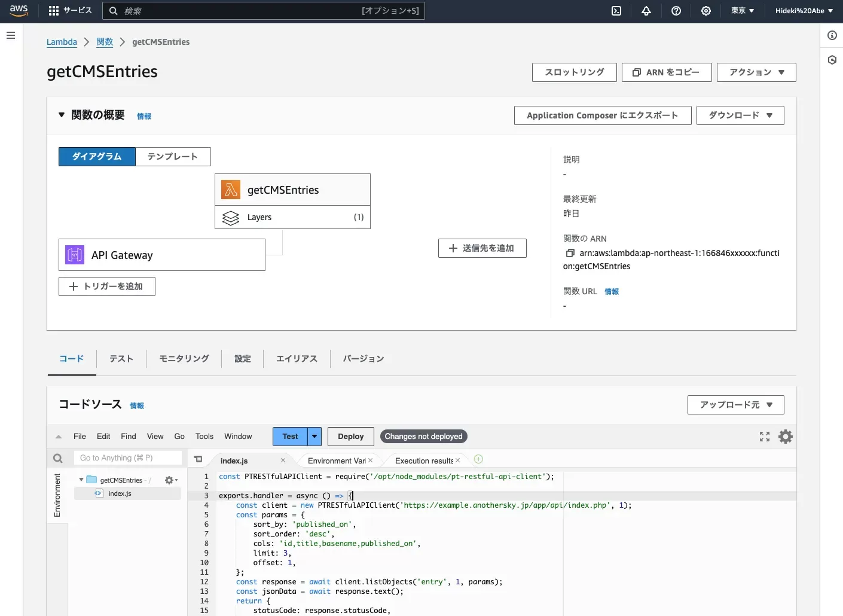This screenshot has width=843, height=616.
Task: Open the AWS home logo
Action: tap(19, 11)
